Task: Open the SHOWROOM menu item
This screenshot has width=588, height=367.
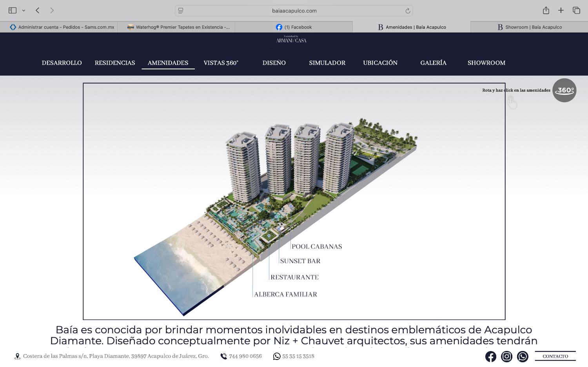Action: [x=486, y=63]
